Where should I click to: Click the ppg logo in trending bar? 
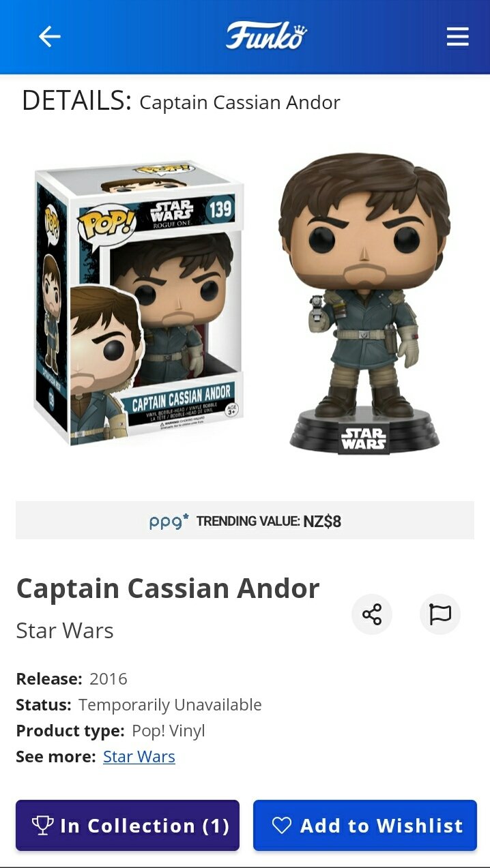(169, 522)
